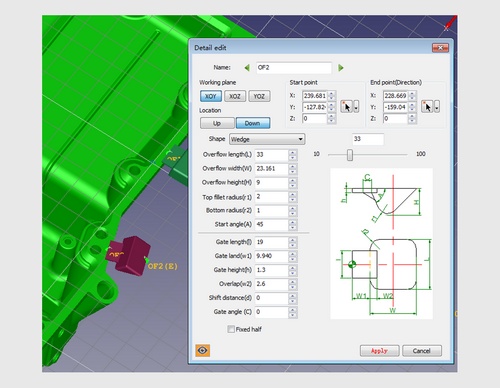Viewport: 500px width, 388px height.
Task: Toggle preview with the orange eye icon
Action: 203,350
